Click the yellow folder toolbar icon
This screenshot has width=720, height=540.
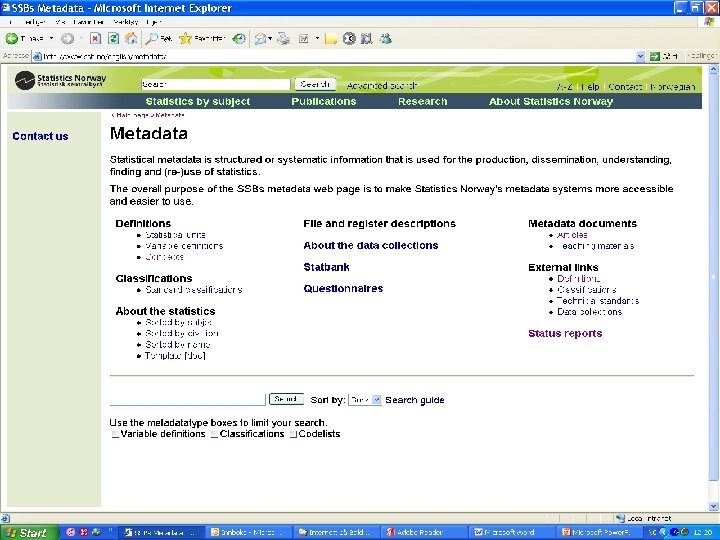[x=331, y=39]
